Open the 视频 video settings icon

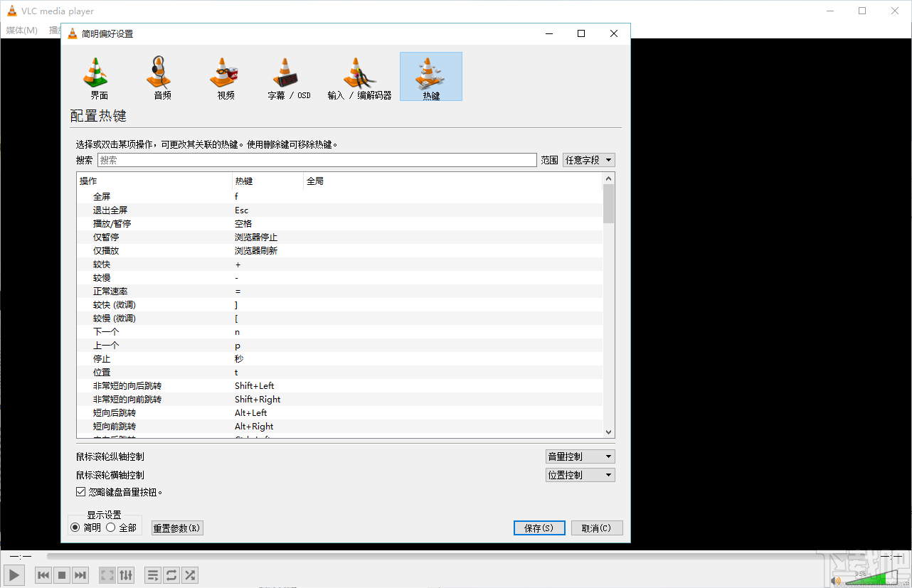224,76
